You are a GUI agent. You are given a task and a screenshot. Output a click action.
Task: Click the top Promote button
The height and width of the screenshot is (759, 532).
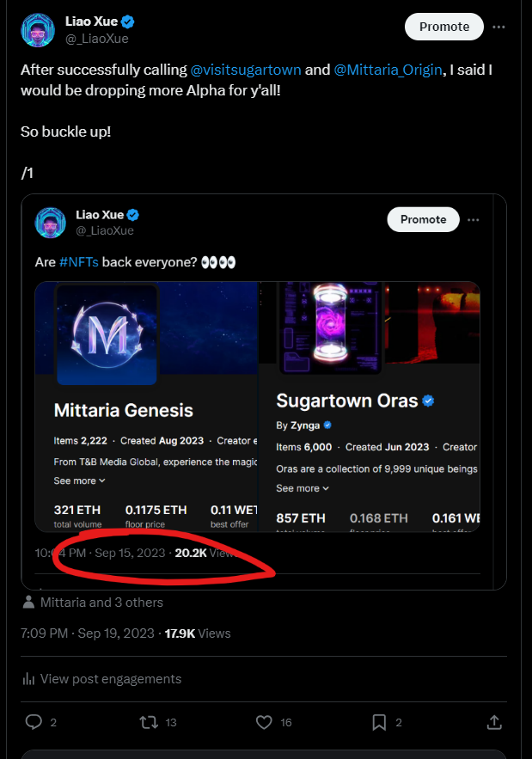(x=443, y=27)
